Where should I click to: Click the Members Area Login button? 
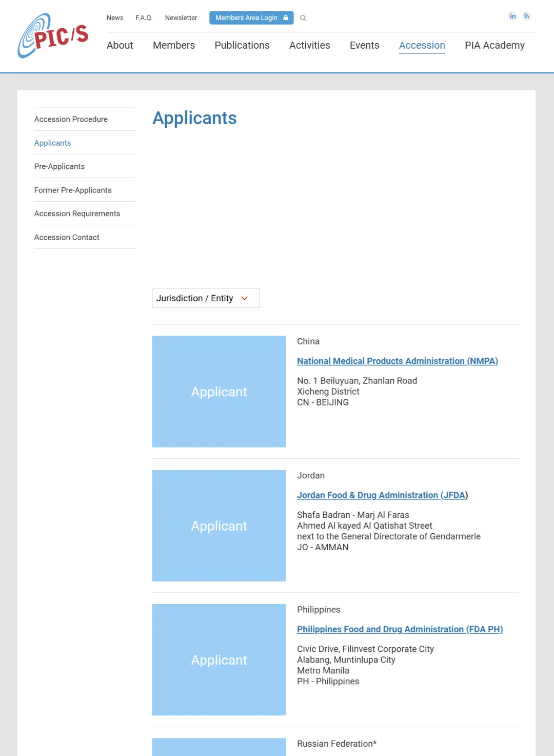click(x=251, y=18)
